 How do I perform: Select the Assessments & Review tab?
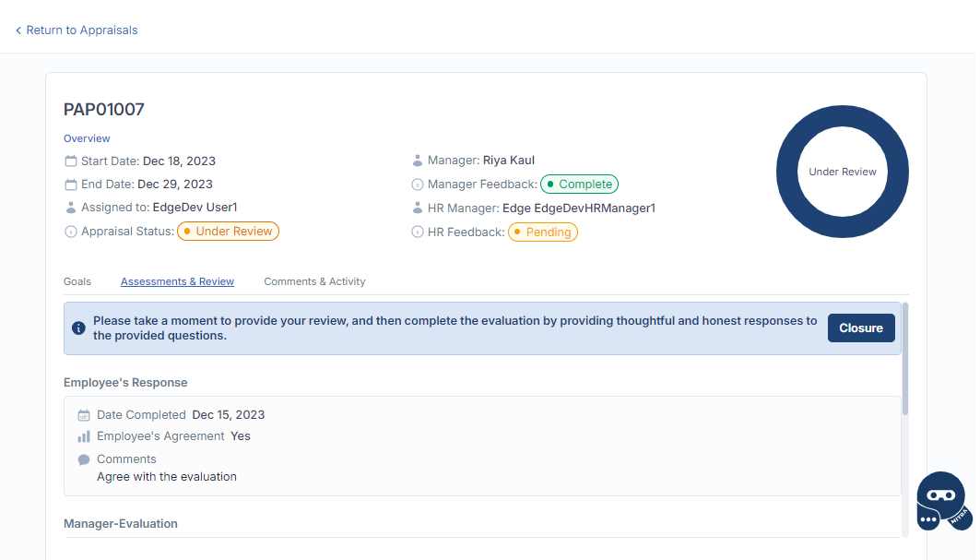tap(177, 281)
